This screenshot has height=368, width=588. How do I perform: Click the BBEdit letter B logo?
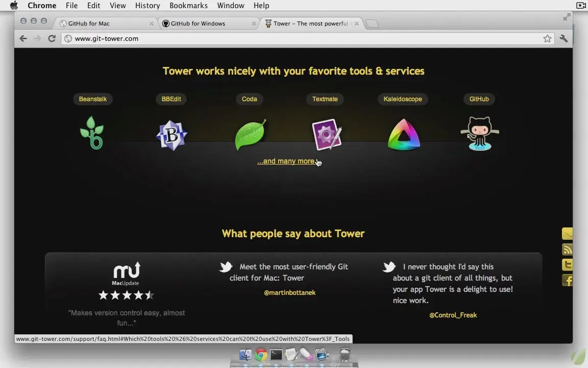pos(171,135)
